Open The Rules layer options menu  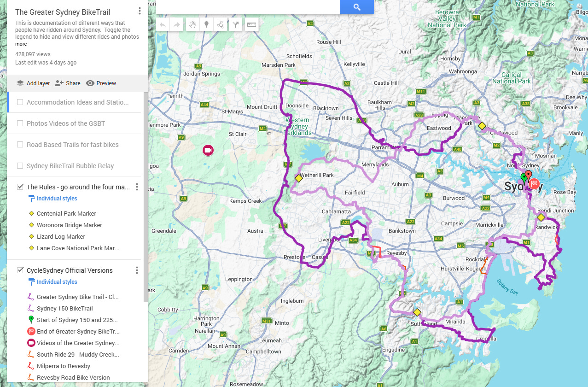coord(137,187)
